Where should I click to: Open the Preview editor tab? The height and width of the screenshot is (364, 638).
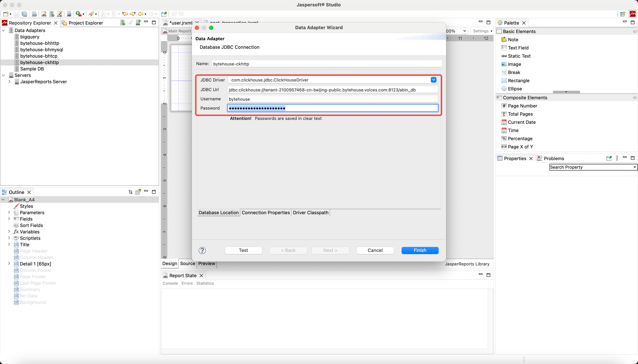click(x=206, y=263)
